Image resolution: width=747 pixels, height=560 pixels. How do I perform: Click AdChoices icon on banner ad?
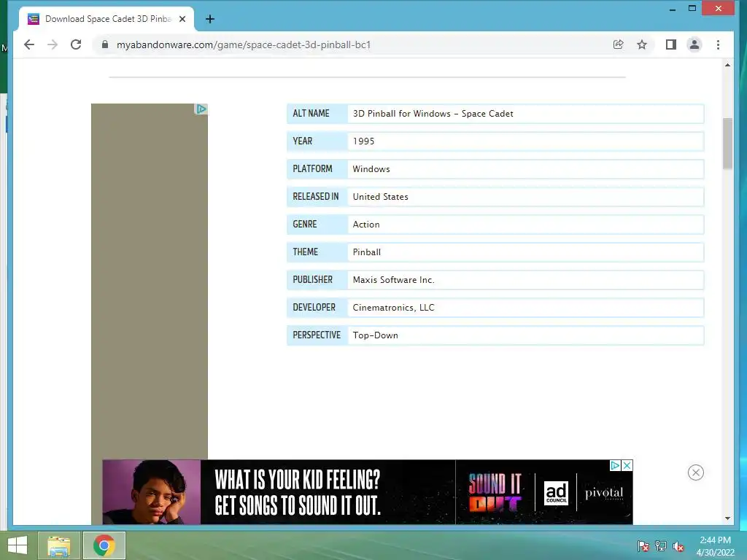pos(615,465)
